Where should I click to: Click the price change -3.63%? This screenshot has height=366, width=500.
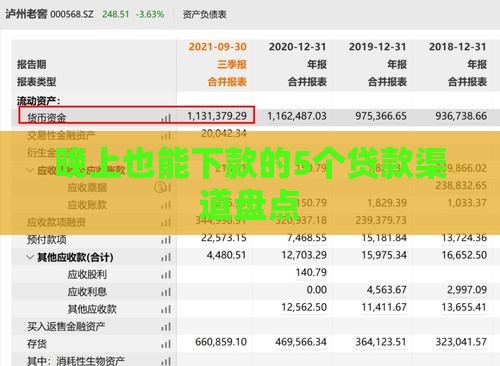click(150, 14)
